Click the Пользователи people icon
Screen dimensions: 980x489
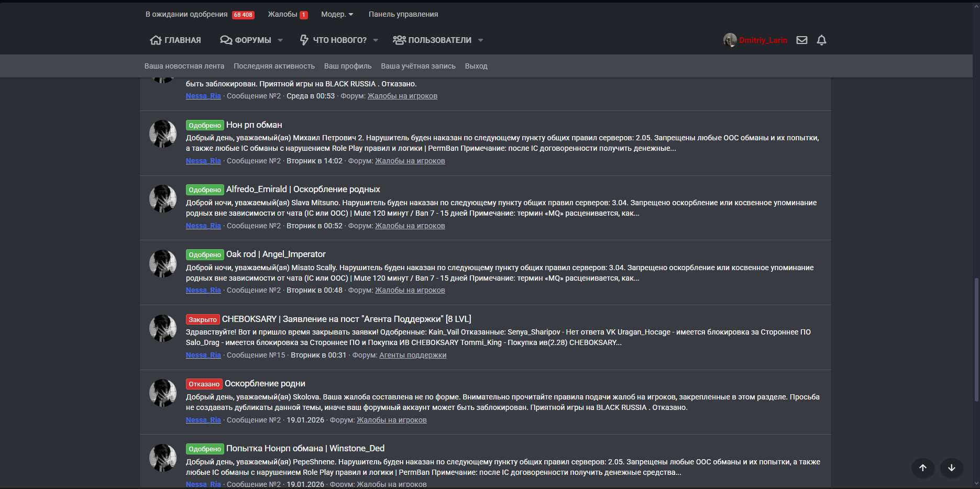pos(399,40)
